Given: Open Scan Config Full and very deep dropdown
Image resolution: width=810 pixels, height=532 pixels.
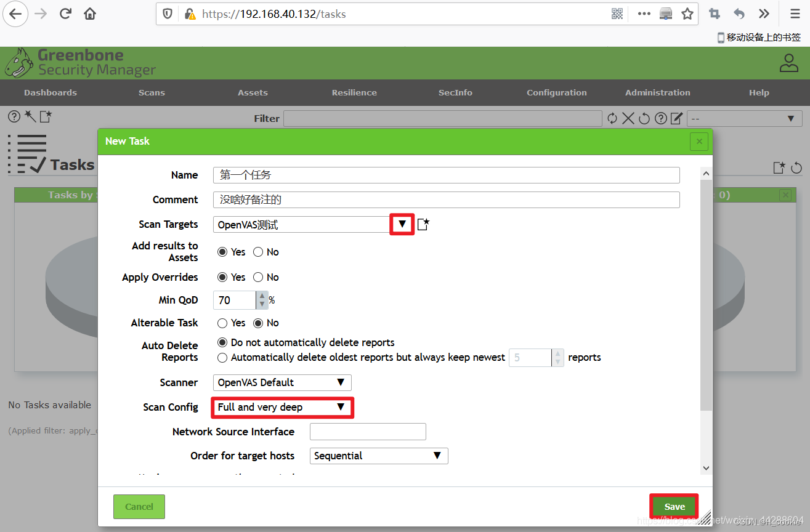Looking at the screenshot, I should click(282, 407).
